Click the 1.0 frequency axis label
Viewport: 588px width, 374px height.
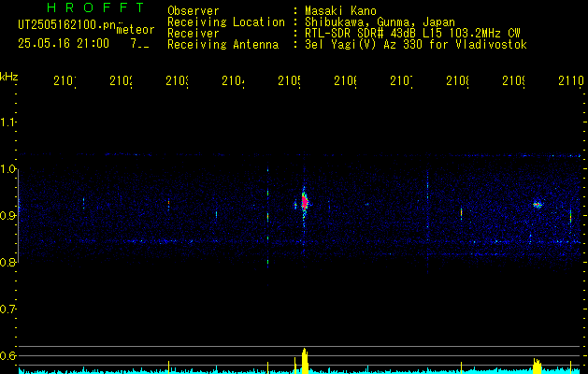click(x=7, y=169)
